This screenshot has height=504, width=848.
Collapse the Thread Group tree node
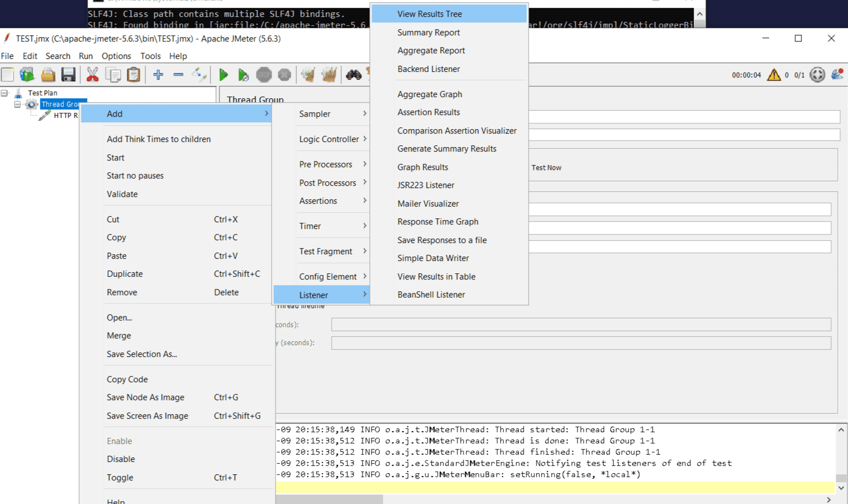coord(17,104)
